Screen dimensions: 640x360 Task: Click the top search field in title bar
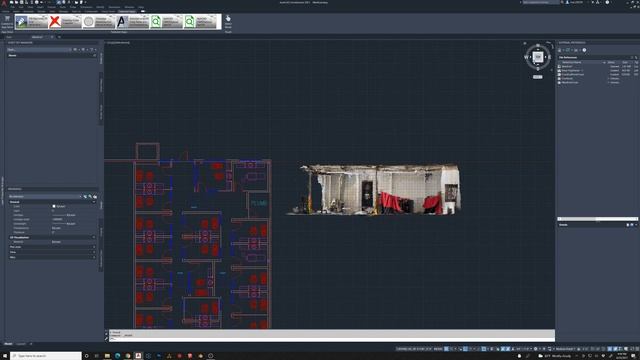[x=541, y=2]
